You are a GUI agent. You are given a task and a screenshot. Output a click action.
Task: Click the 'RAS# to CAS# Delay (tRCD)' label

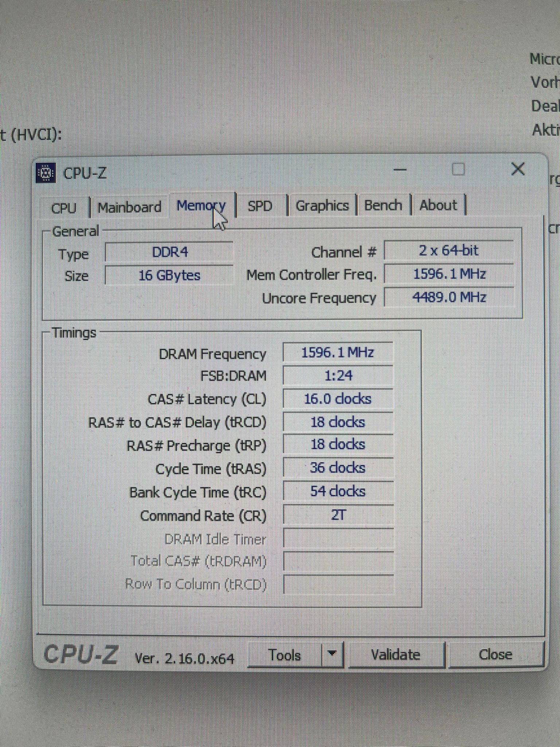[x=178, y=423]
